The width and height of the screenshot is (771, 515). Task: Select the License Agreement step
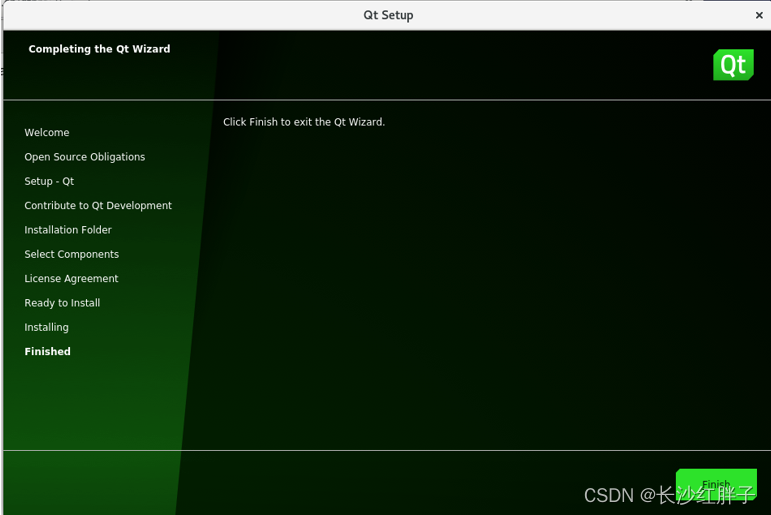[71, 278]
